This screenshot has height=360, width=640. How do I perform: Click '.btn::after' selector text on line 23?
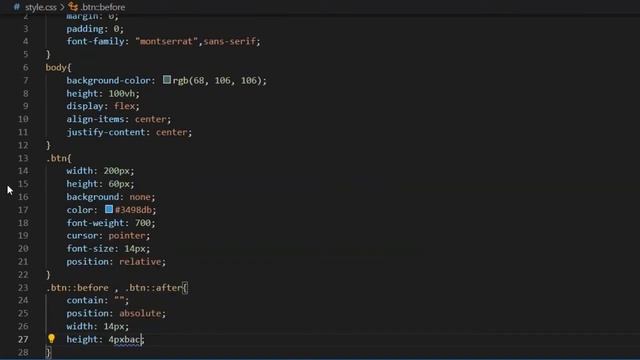pyautogui.click(x=153, y=287)
